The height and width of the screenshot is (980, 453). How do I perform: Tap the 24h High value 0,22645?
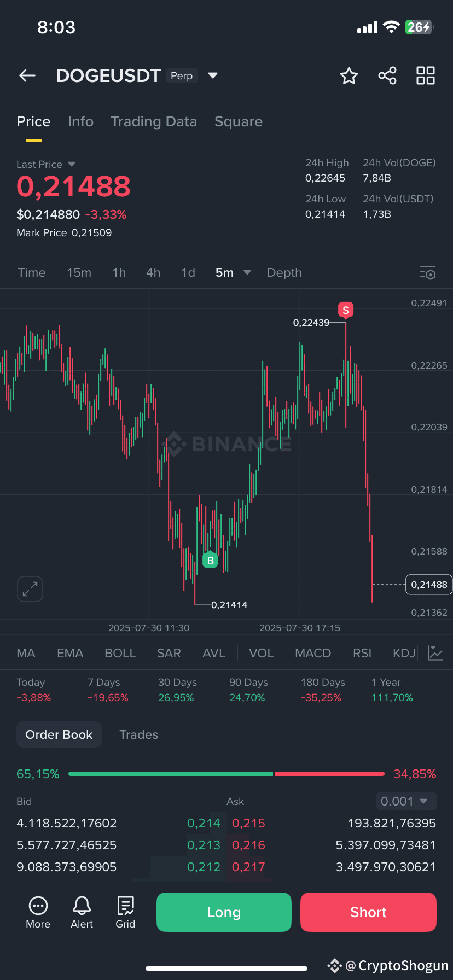(325, 178)
